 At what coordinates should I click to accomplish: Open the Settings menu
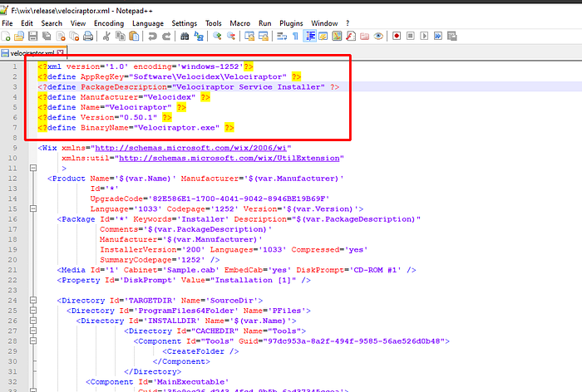click(184, 23)
